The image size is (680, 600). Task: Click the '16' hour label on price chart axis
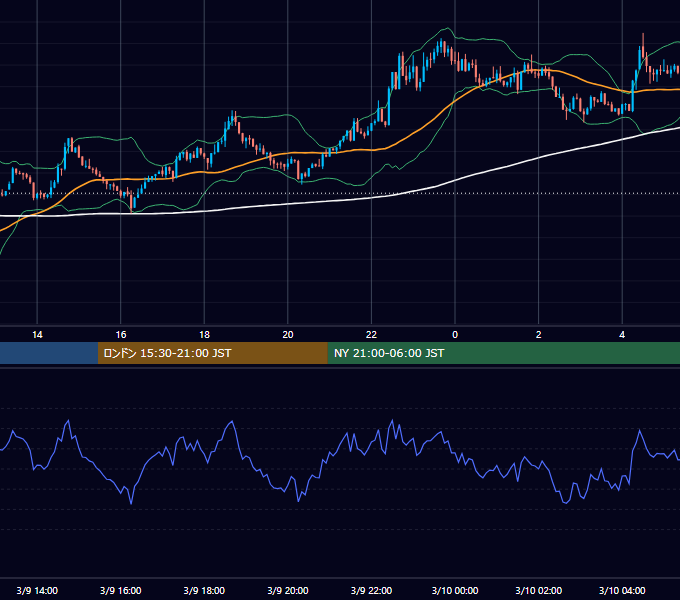tap(121, 335)
